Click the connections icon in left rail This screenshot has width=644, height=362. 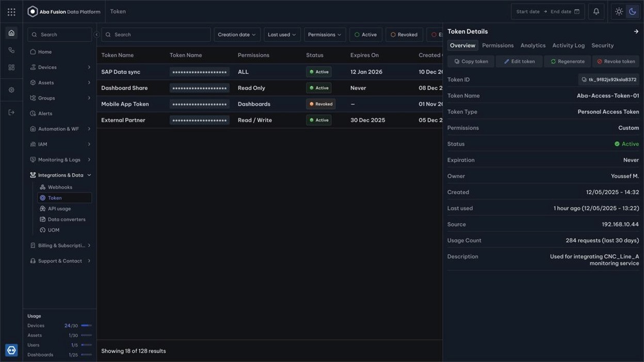point(11,51)
